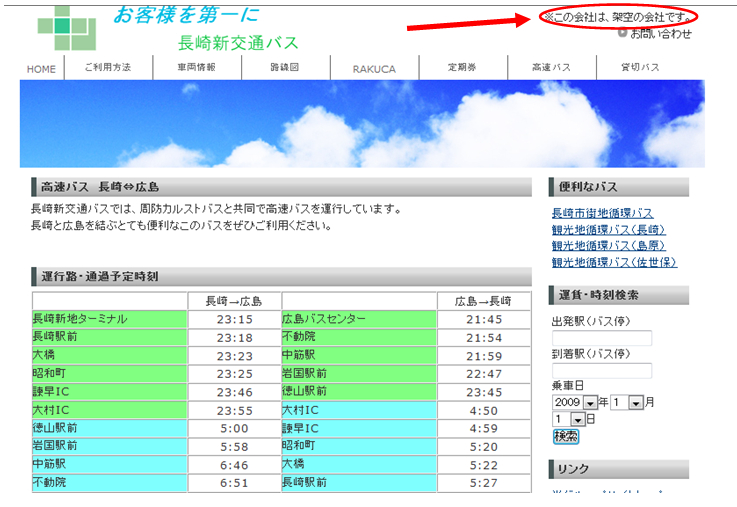The width and height of the screenshot is (737, 507).
Task: Select the 諫早IC stop with 23:46
Action: 110,392
